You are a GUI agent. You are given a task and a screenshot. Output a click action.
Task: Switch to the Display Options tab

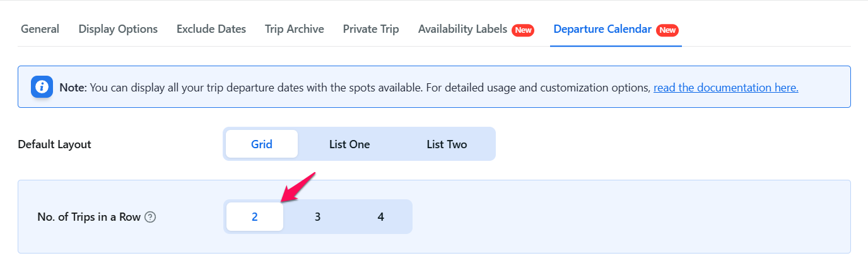[118, 29]
